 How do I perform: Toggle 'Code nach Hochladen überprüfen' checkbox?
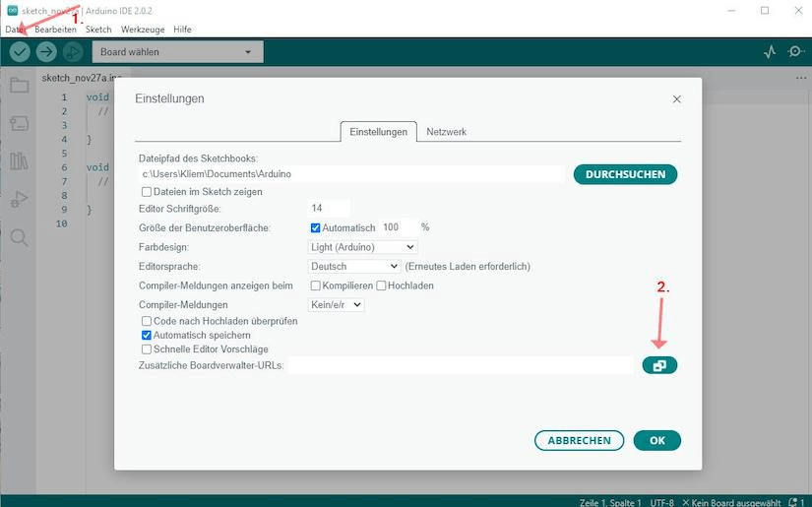pos(147,322)
